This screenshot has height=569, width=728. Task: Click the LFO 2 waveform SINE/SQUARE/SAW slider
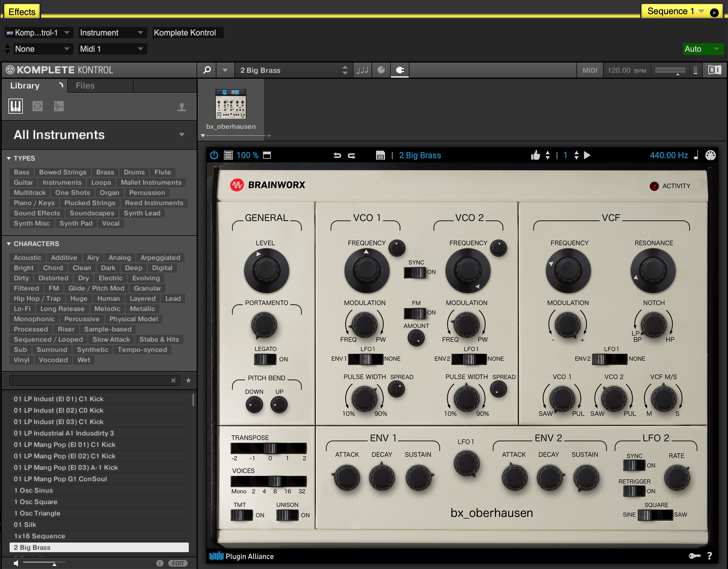coord(655,515)
